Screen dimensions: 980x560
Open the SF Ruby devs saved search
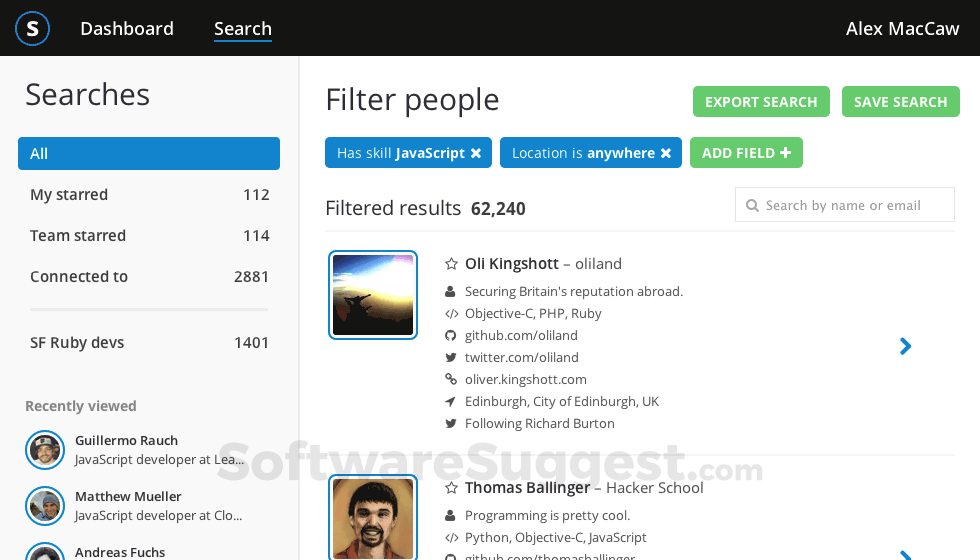pyautogui.click(x=149, y=342)
